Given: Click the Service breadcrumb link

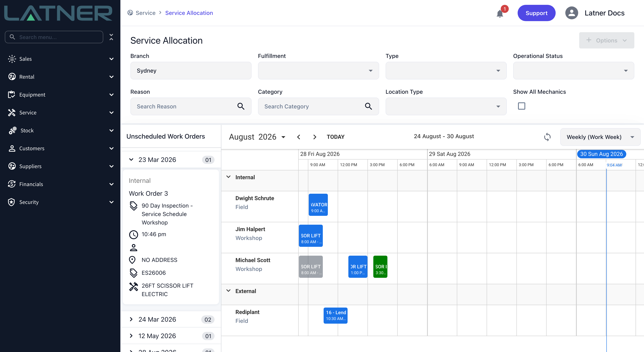Looking at the screenshot, I should [146, 13].
